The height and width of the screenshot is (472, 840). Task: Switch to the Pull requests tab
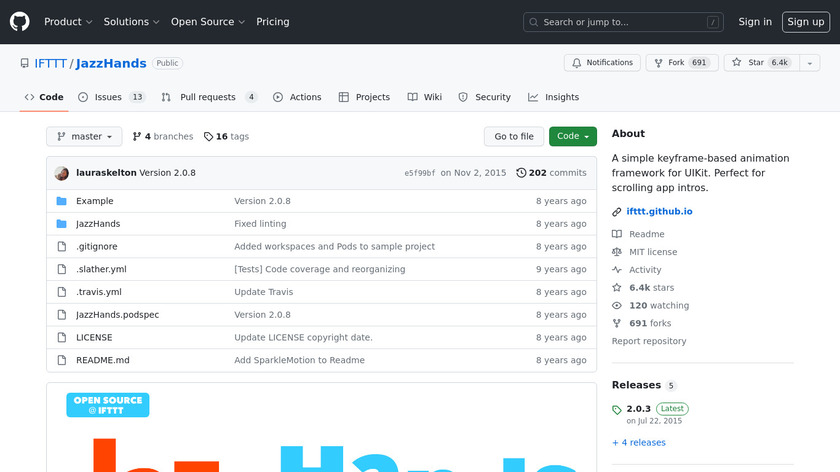click(209, 97)
